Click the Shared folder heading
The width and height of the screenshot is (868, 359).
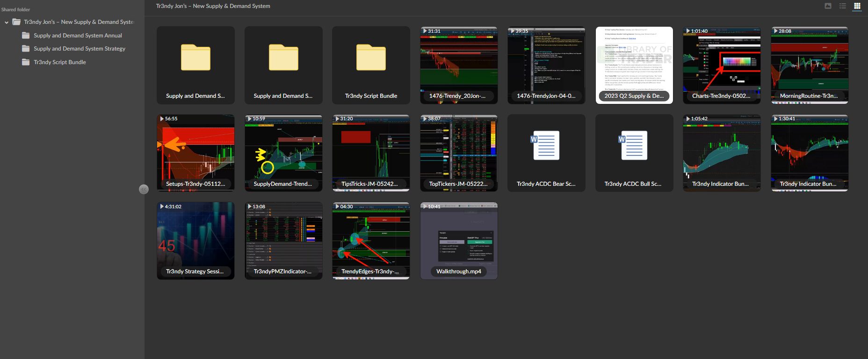coord(15,9)
